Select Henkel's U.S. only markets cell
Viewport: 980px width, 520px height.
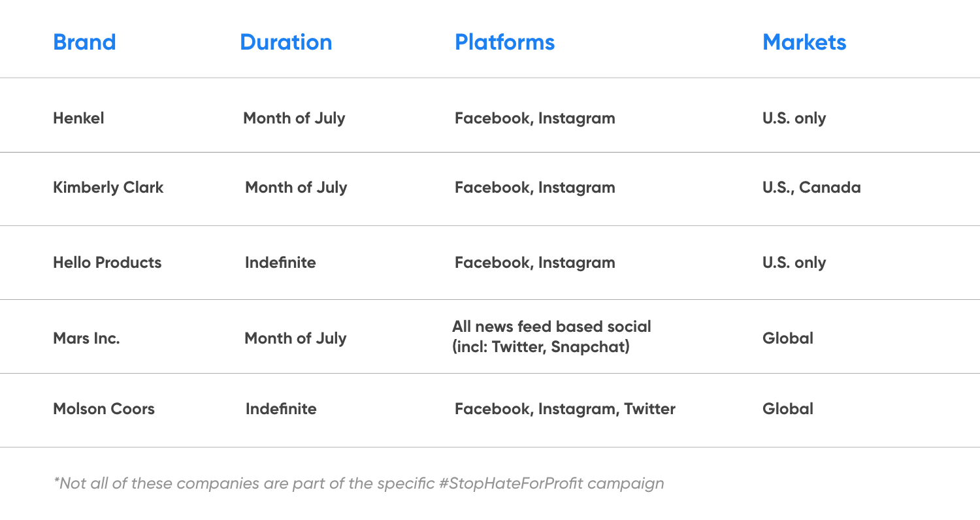pyautogui.click(x=794, y=119)
